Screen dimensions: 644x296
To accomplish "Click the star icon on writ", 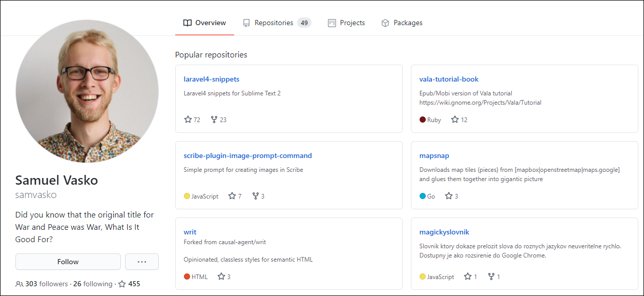I will [221, 277].
